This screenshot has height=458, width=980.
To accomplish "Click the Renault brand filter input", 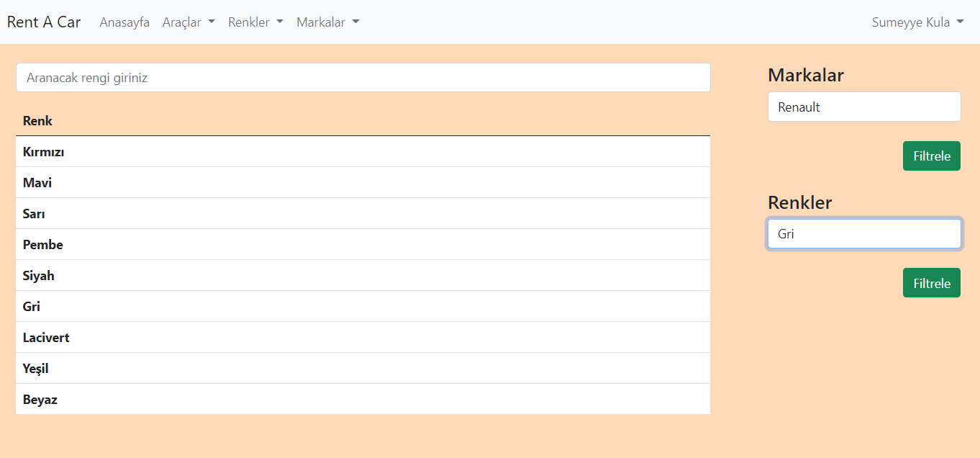I will click(x=863, y=107).
